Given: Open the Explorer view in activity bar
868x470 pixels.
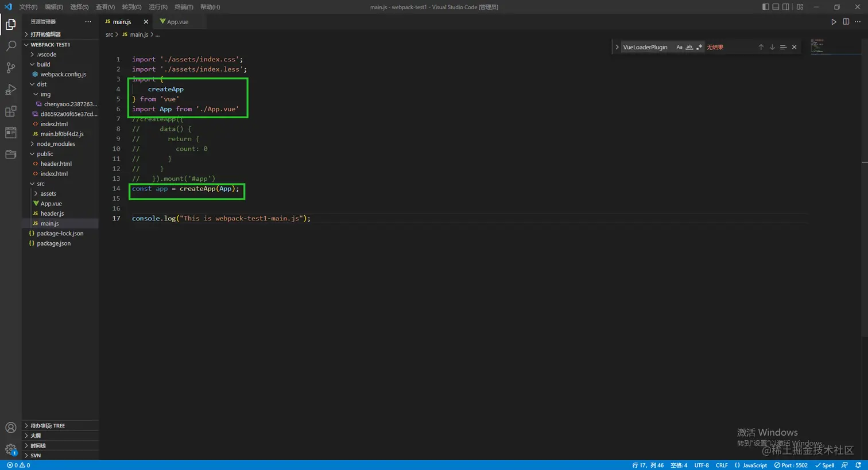Looking at the screenshot, I should [x=10, y=24].
